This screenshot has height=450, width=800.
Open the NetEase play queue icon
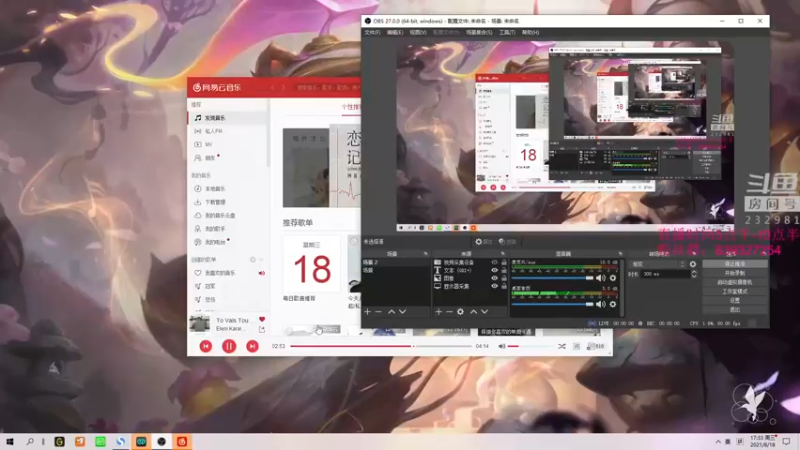click(x=595, y=346)
